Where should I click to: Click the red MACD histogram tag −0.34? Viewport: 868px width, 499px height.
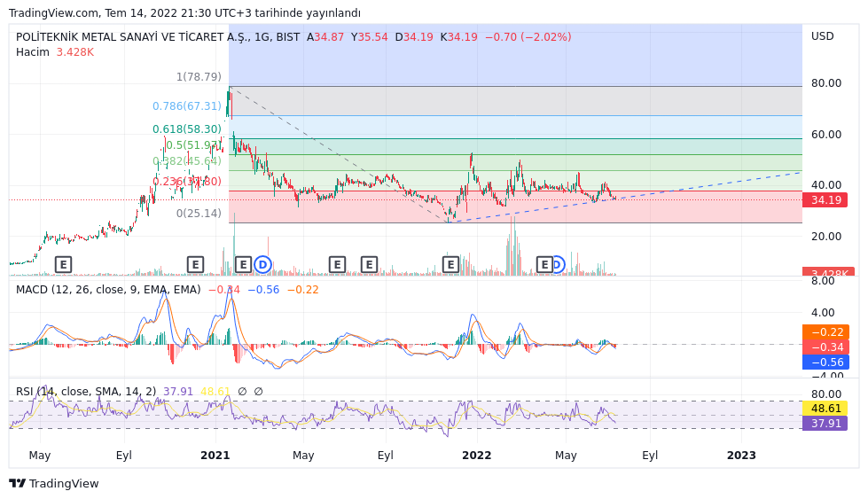point(825,347)
